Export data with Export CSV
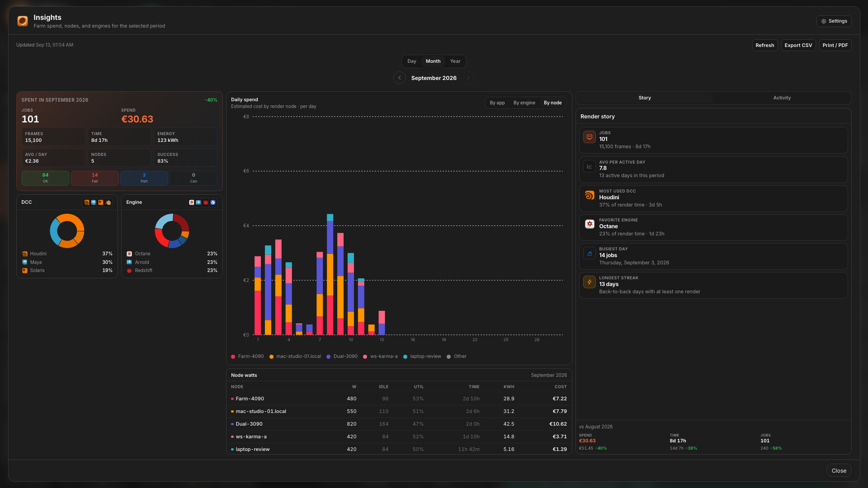This screenshot has width=868, height=488. [798, 45]
